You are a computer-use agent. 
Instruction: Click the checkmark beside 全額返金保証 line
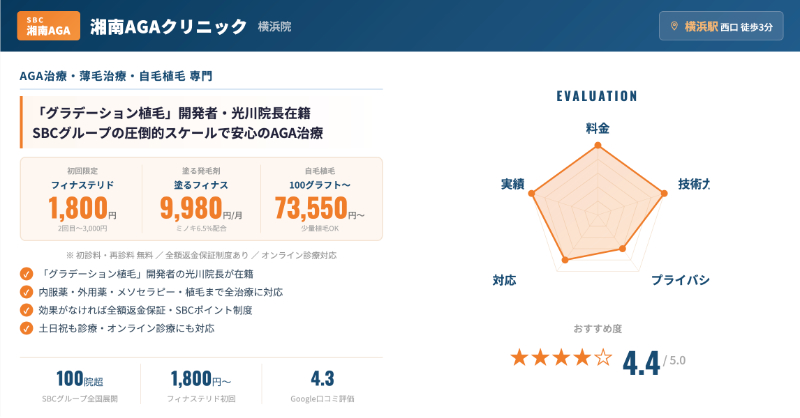26,310
